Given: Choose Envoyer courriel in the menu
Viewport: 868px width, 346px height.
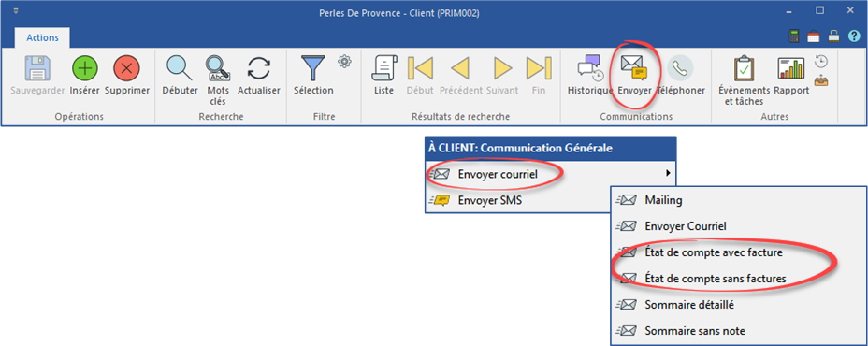Looking at the screenshot, I should [x=550, y=174].
